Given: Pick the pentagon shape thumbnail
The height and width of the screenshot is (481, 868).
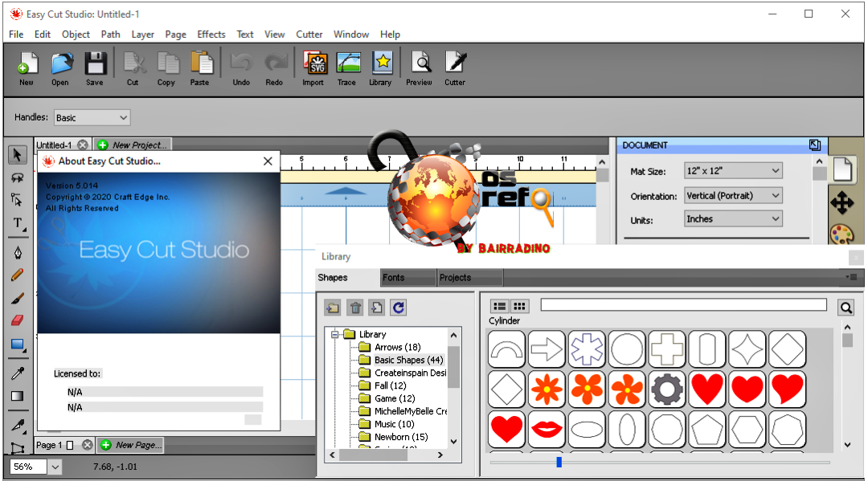Looking at the screenshot, I should tap(707, 429).
